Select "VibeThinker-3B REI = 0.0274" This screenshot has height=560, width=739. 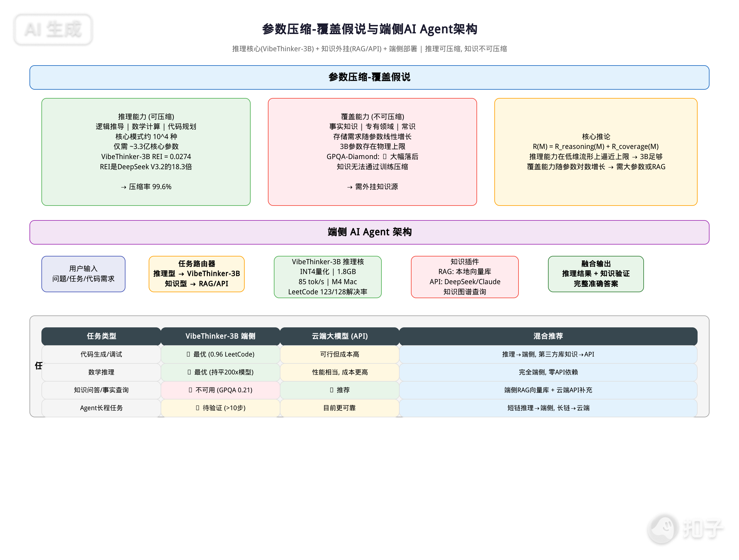click(146, 157)
